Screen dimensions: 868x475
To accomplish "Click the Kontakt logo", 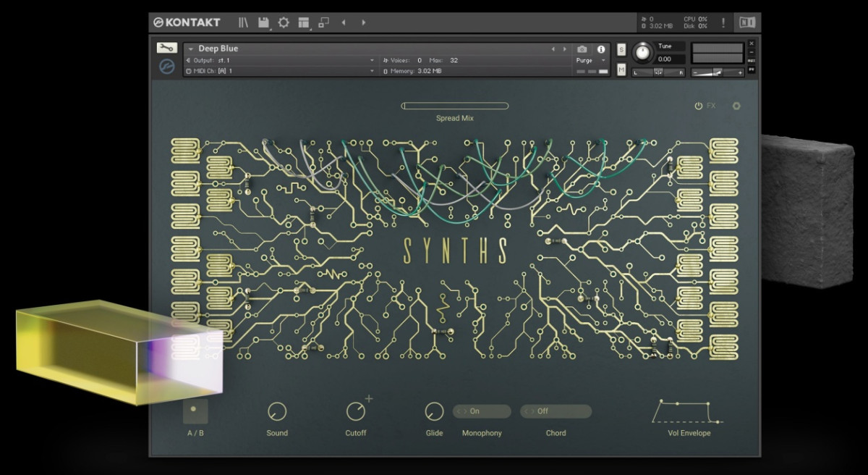I will click(187, 22).
